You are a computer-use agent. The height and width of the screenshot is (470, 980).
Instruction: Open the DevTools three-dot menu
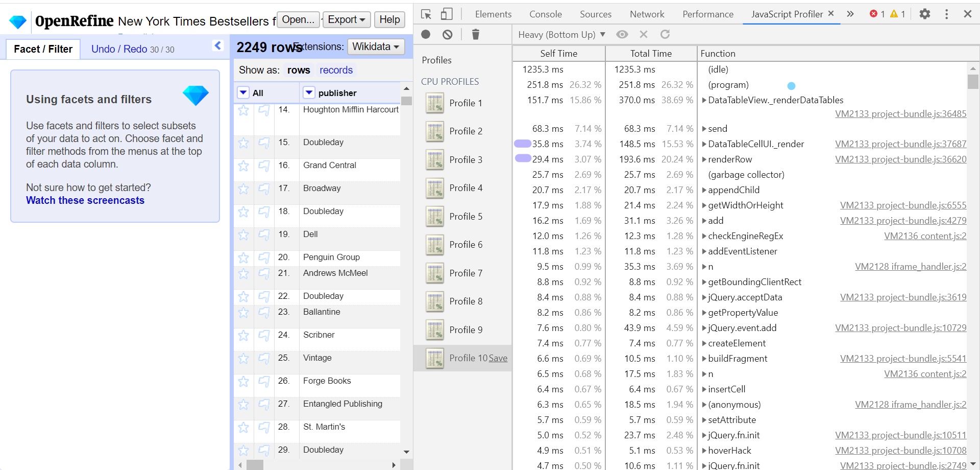pos(946,14)
